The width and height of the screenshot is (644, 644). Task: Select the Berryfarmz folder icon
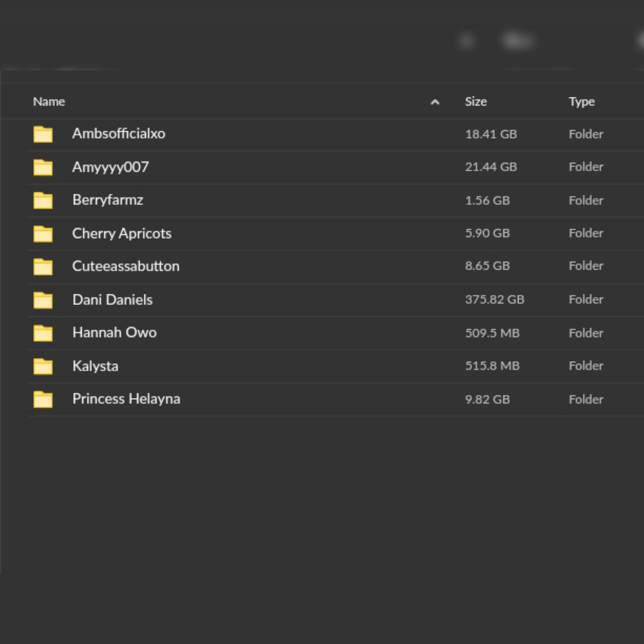(x=43, y=200)
